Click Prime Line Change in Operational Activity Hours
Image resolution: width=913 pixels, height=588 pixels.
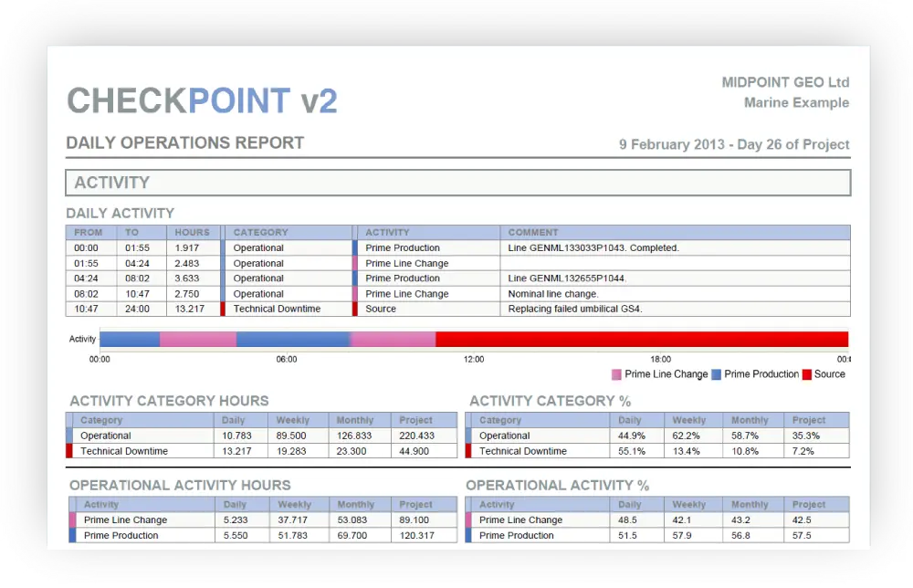tap(125, 520)
